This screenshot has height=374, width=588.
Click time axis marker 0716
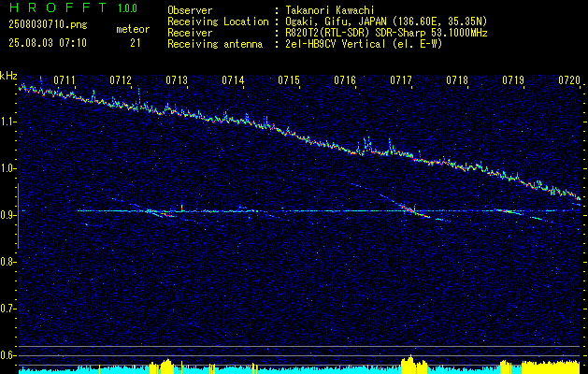(345, 80)
